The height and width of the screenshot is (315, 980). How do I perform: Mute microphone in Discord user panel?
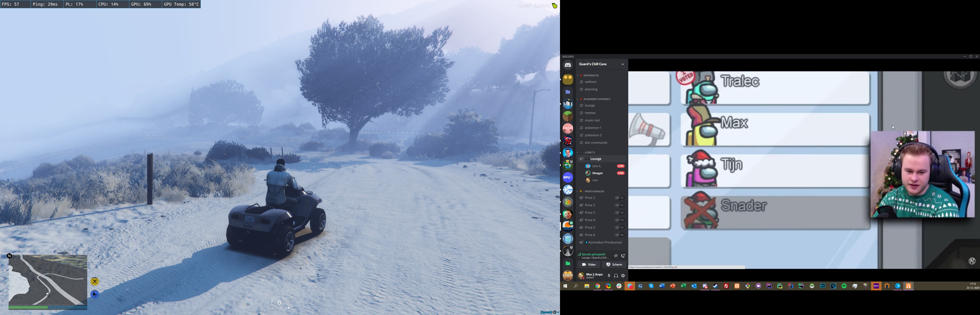pyautogui.click(x=609, y=276)
